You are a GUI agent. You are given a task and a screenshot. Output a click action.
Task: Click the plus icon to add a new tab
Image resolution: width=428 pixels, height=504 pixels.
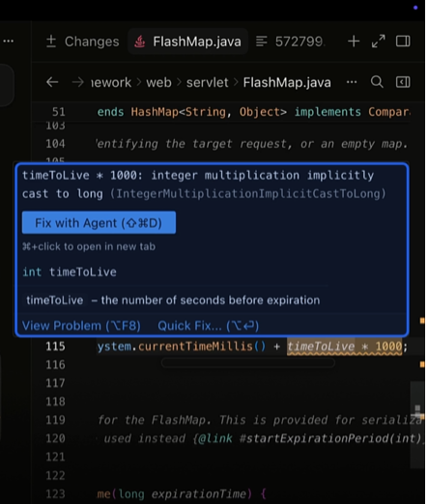pyautogui.click(x=354, y=42)
